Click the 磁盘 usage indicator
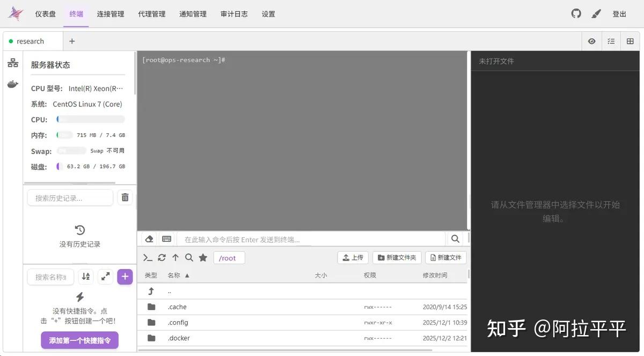 60,166
